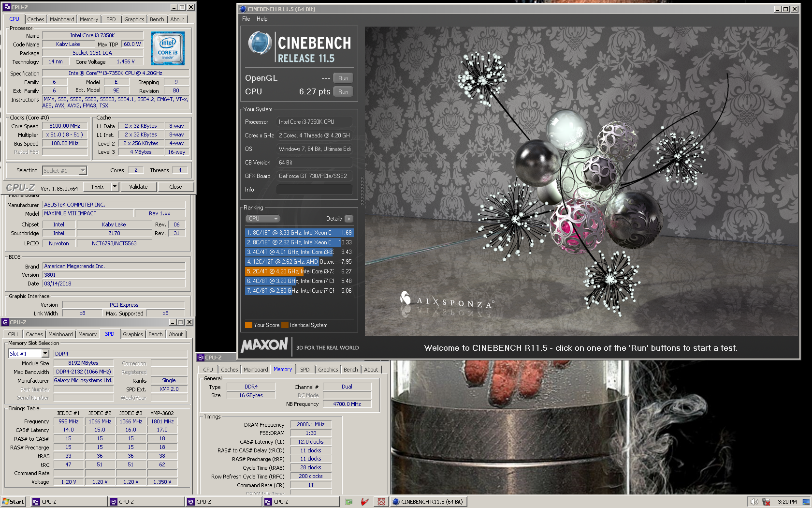Open the network tray icon with red X
812x508 pixels.
coord(766,502)
